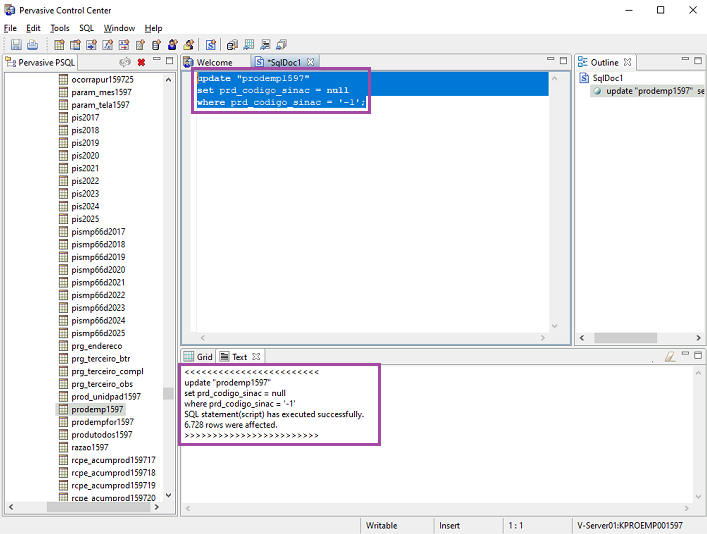This screenshot has width=707, height=534.
Task: Open the SQL menu
Action: (x=86, y=28)
